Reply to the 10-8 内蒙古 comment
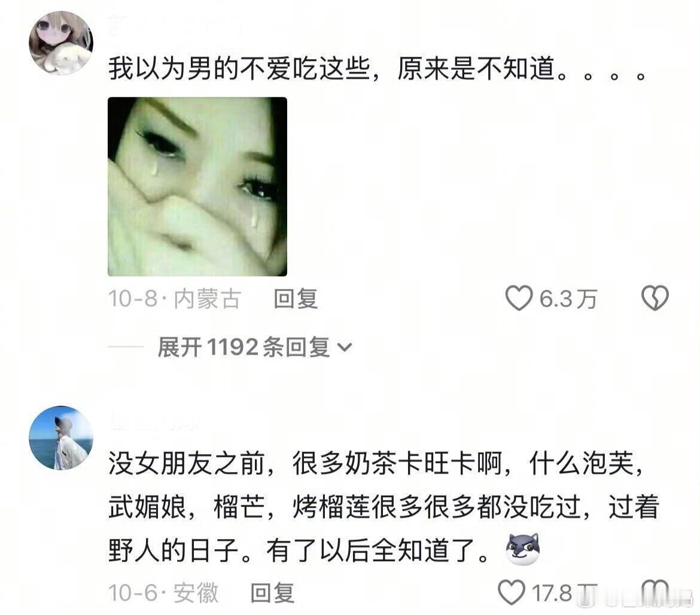 point(296,299)
